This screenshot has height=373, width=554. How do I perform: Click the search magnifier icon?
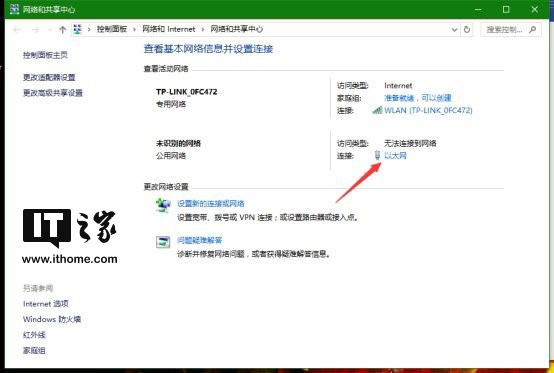coord(532,30)
